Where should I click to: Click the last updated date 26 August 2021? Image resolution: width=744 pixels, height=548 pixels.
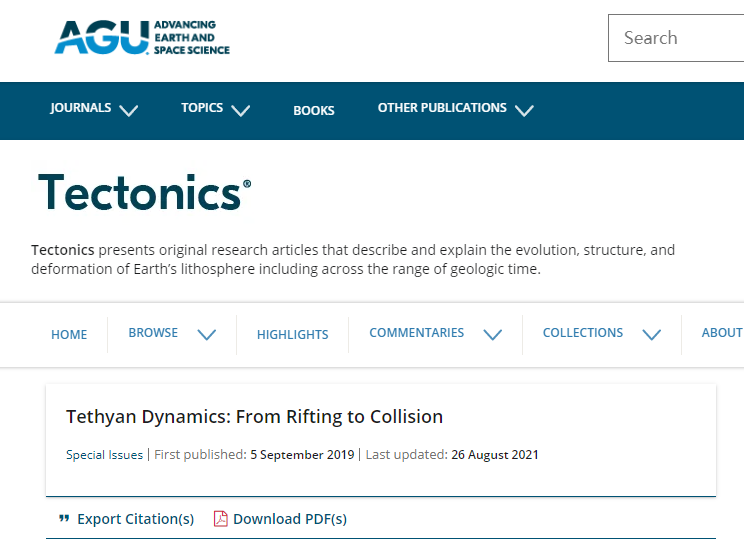[x=495, y=455]
